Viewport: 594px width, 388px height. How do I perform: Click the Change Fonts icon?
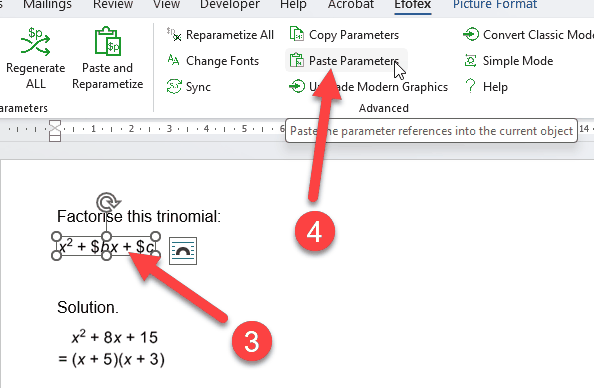(174, 61)
